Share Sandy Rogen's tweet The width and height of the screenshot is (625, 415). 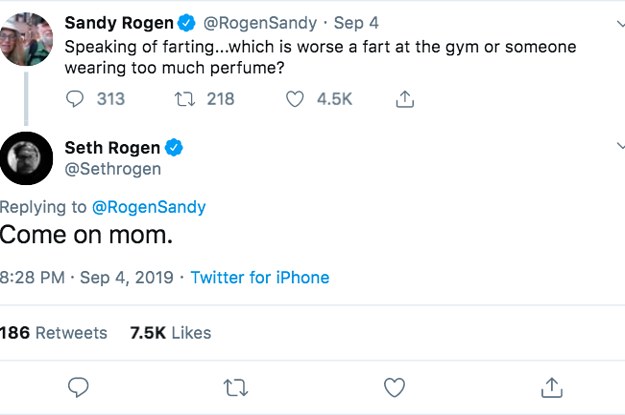(x=404, y=99)
